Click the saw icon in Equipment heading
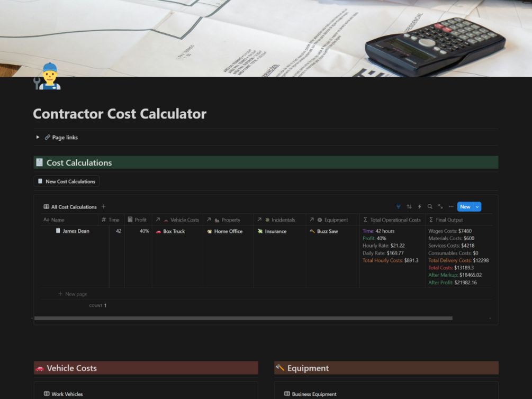This screenshot has width=532, height=399. [x=280, y=367]
